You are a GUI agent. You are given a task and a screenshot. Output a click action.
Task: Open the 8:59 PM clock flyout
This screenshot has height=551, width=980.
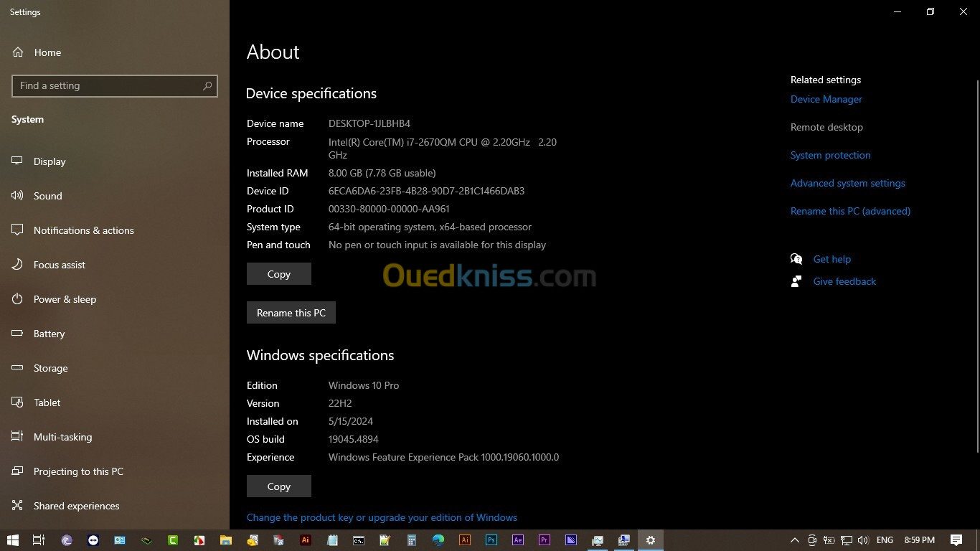pyautogui.click(x=920, y=540)
